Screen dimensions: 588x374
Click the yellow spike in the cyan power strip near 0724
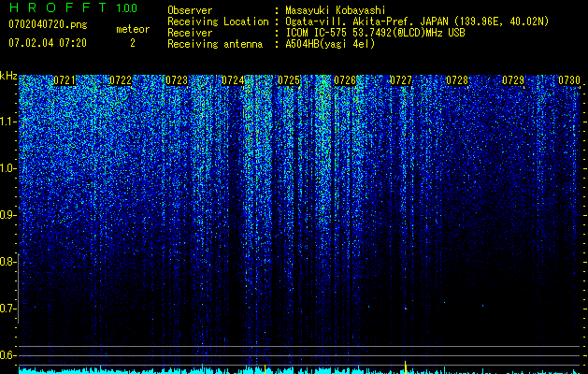[x=265, y=369]
